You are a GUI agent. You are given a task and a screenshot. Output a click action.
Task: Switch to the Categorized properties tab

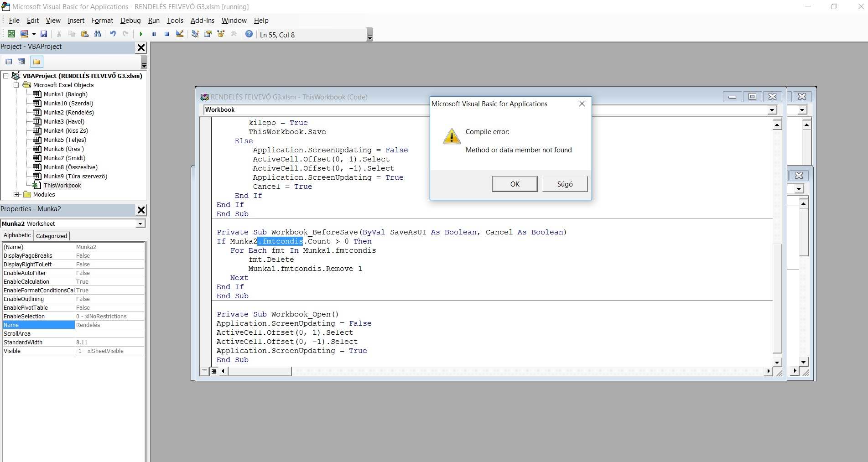click(x=52, y=236)
